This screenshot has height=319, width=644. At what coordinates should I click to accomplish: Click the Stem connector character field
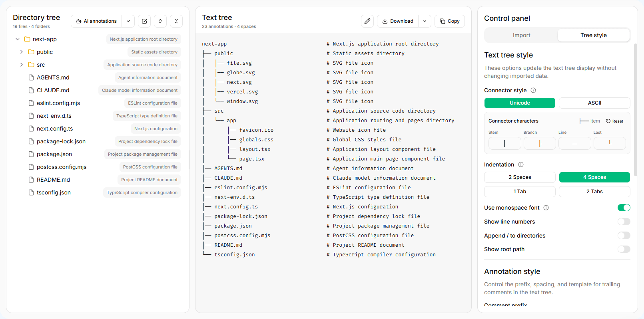tap(504, 143)
